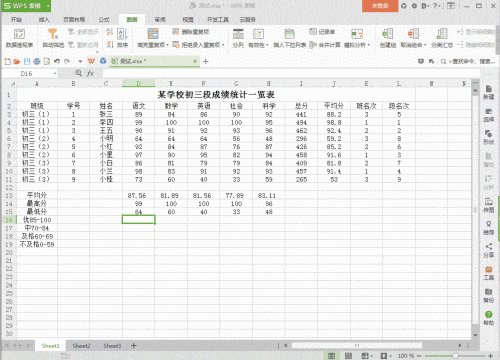The height and width of the screenshot is (360, 500).
Task: Expand the sort group dialog launcher
Action: tap(97, 52)
